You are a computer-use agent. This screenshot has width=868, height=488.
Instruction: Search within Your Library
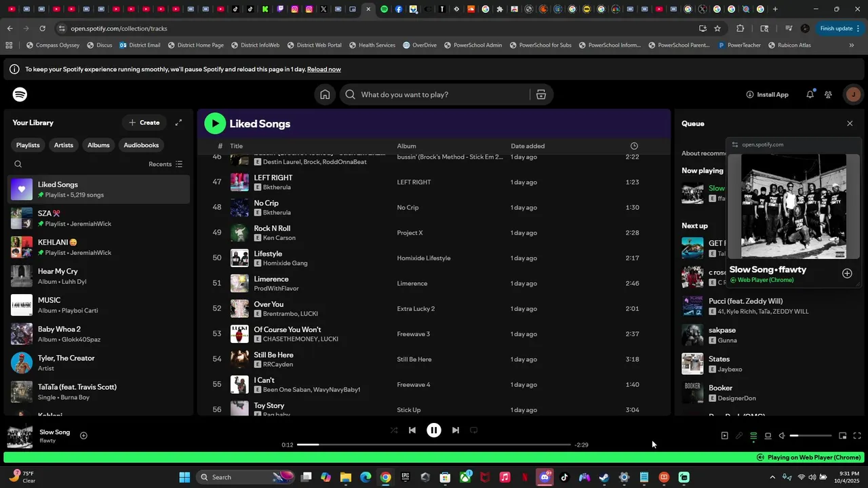coord(18,164)
